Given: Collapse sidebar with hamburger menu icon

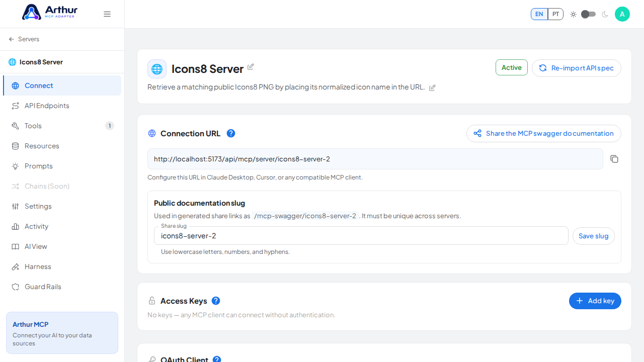Looking at the screenshot, I should click(x=107, y=14).
